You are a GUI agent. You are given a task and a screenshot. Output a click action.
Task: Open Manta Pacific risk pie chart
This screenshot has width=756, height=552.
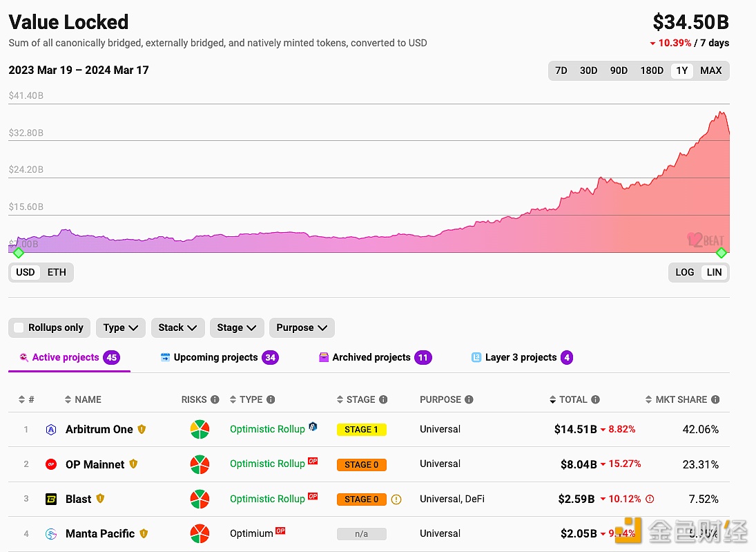tap(200, 533)
